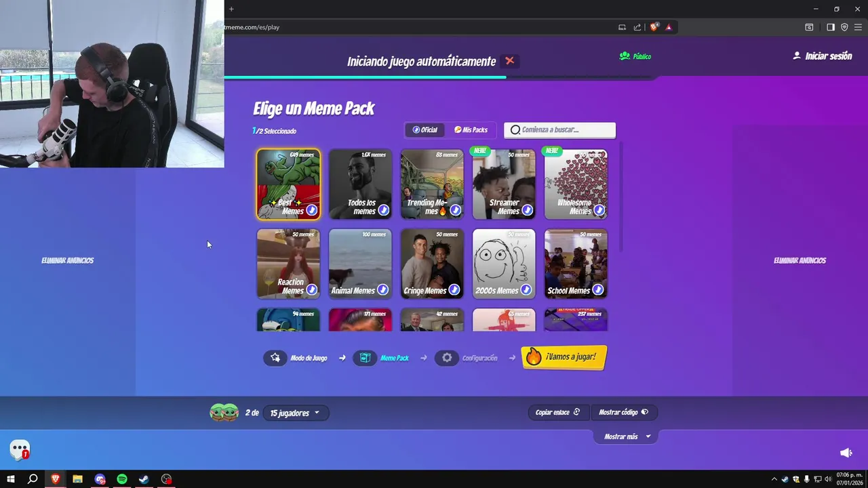
Task: Click the auto-start progress bar
Action: 439,77
